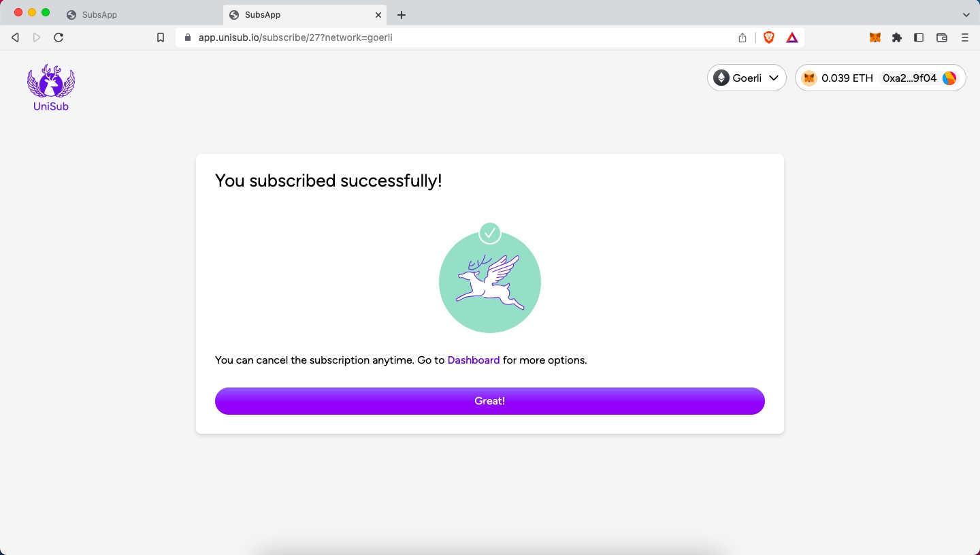Screen dimensions: 980x555
Task: Open the Extensions puzzle piece icon
Action: pyautogui.click(x=897, y=37)
